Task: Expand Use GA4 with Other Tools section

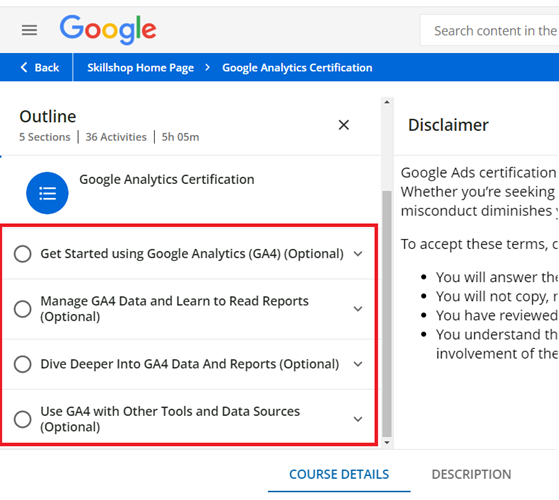Action: tap(358, 419)
